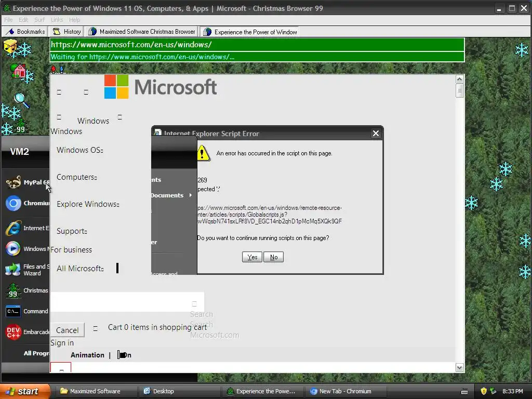Close the Script Error dialog with X
The height and width of the screenshot is (399, 532).
point(376,134)
